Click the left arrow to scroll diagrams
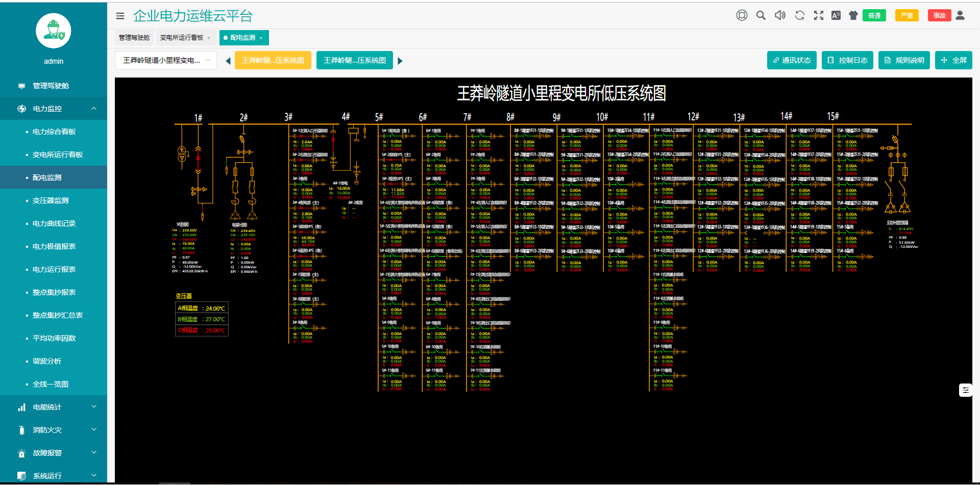The width and height of the screenshot is (980, 485). point(228,61)
